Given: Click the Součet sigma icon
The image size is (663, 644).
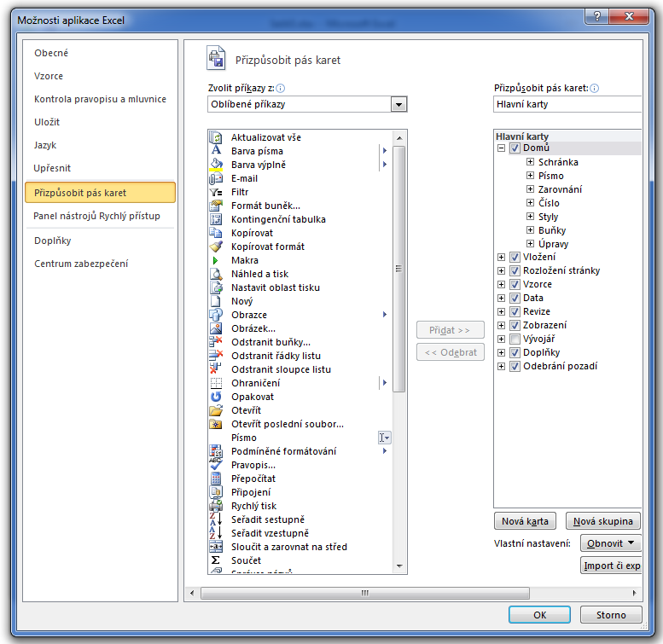Looking at the screenshot, I should pyautogui.click(x=216, y=560).
